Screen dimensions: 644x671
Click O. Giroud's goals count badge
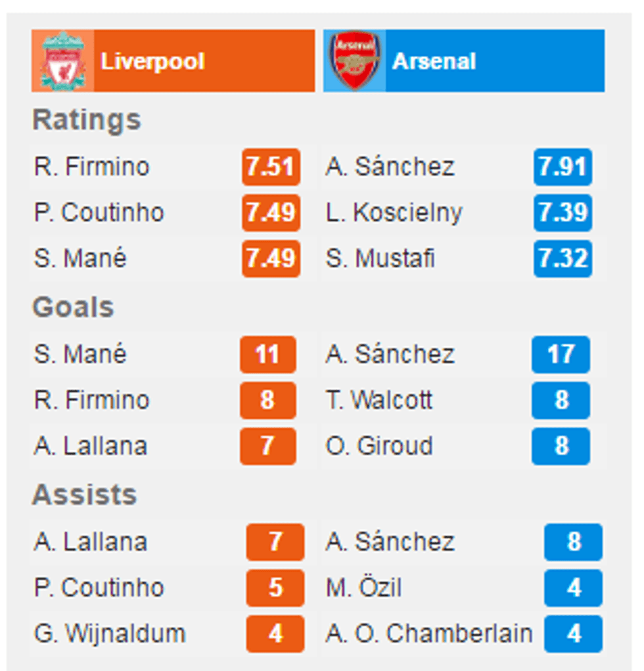pos(560,447)
